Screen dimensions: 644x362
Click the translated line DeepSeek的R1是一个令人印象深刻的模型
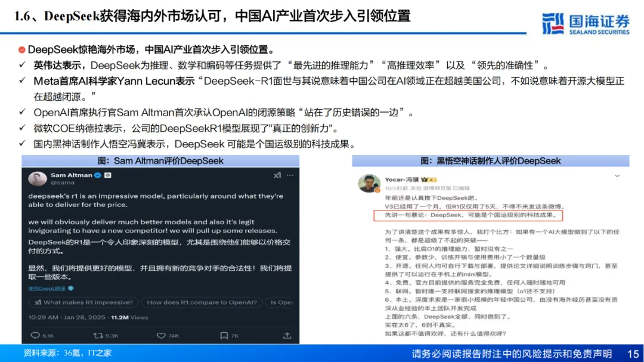click(x=159, y=246)
